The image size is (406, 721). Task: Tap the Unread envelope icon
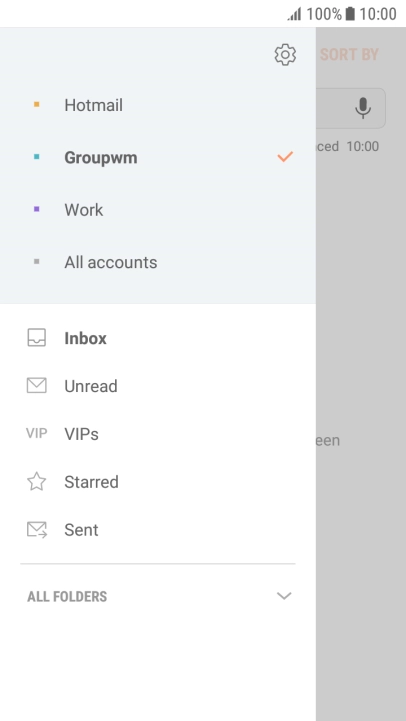(36, 385)
